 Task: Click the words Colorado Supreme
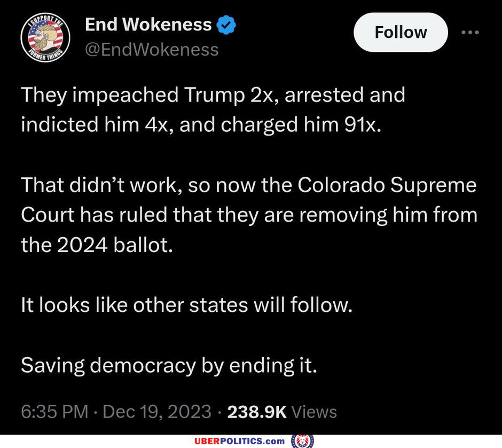click(387, 185)
